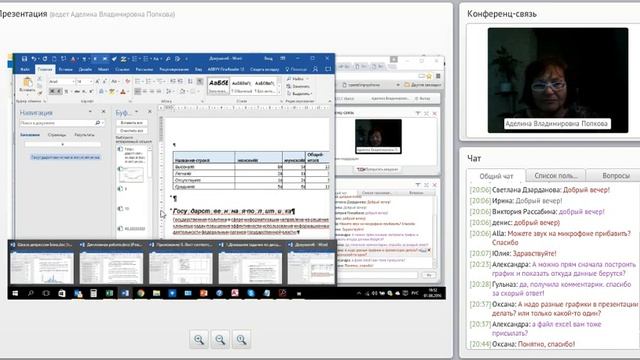
Task: Switch to the "Вопросы" chat tab
Action: coord(616,176)
